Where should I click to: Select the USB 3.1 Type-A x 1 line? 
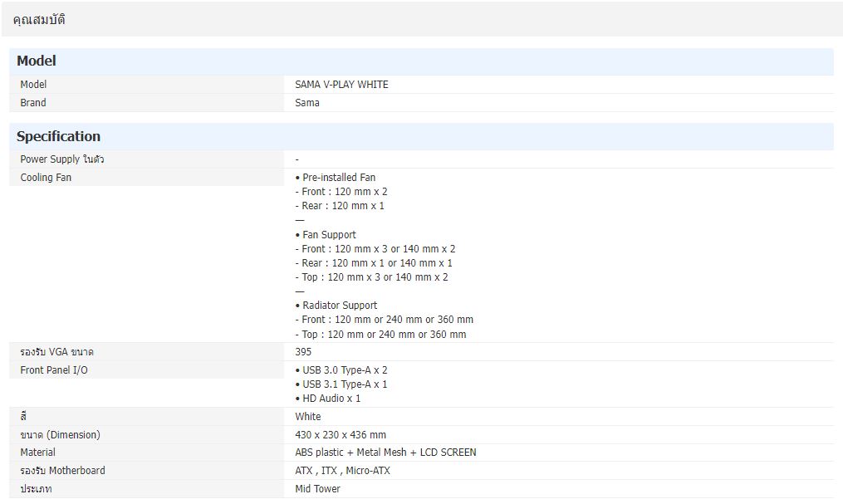[x=341, y=384]
